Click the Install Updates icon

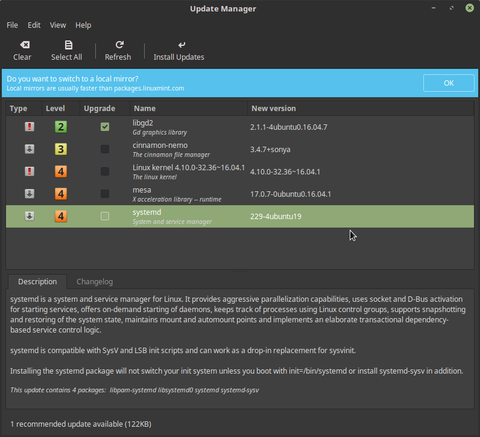tap(182, 45)
